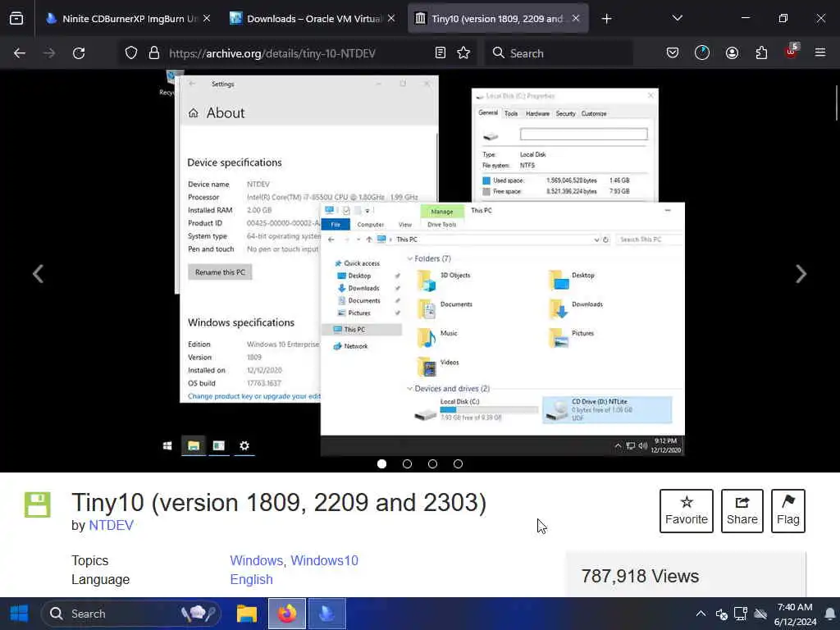Show next carousel image

(801, 274)
